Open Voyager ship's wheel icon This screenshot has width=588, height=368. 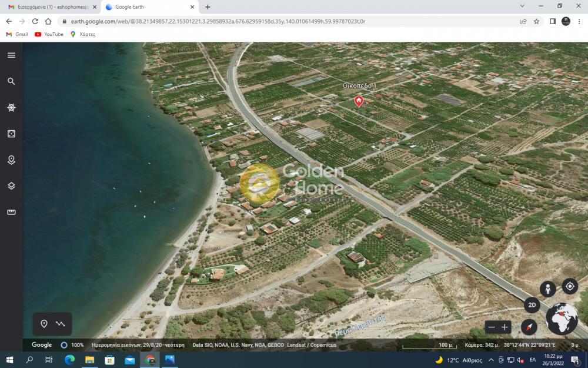click(x=11, y=108)
